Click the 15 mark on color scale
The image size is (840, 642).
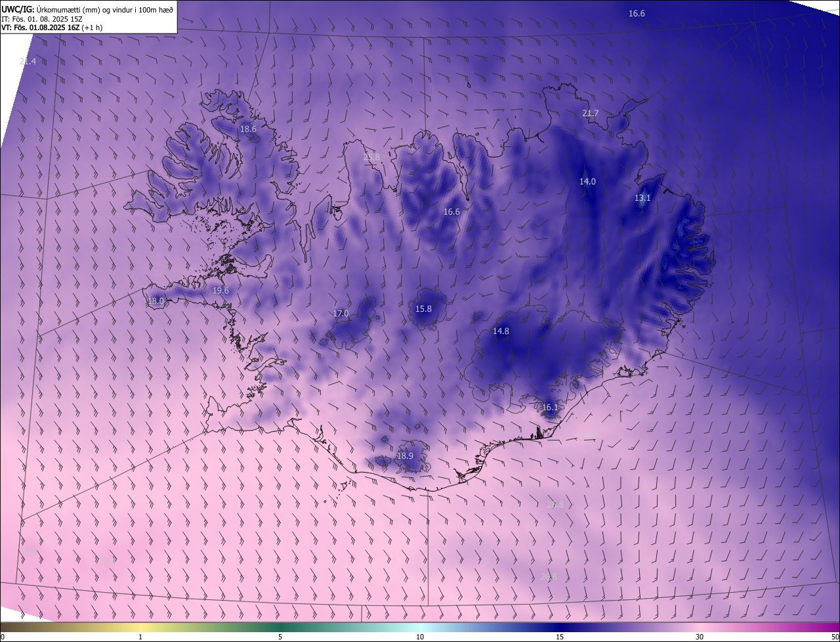[560, 637]
